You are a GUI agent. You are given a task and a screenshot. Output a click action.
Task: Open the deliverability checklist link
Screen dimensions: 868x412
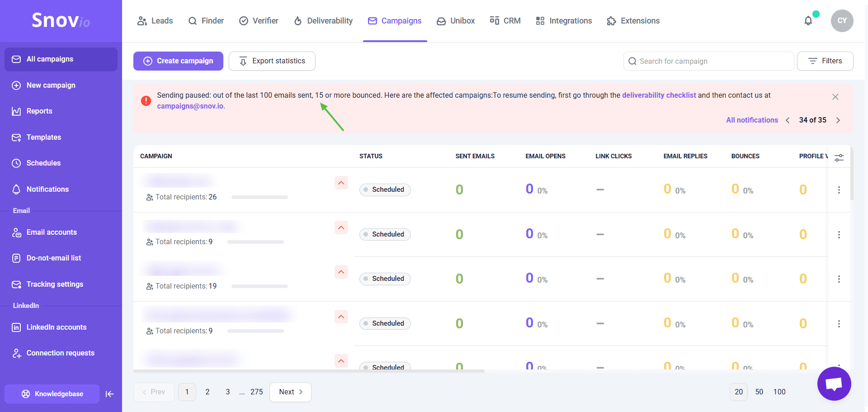click(659, 95)
